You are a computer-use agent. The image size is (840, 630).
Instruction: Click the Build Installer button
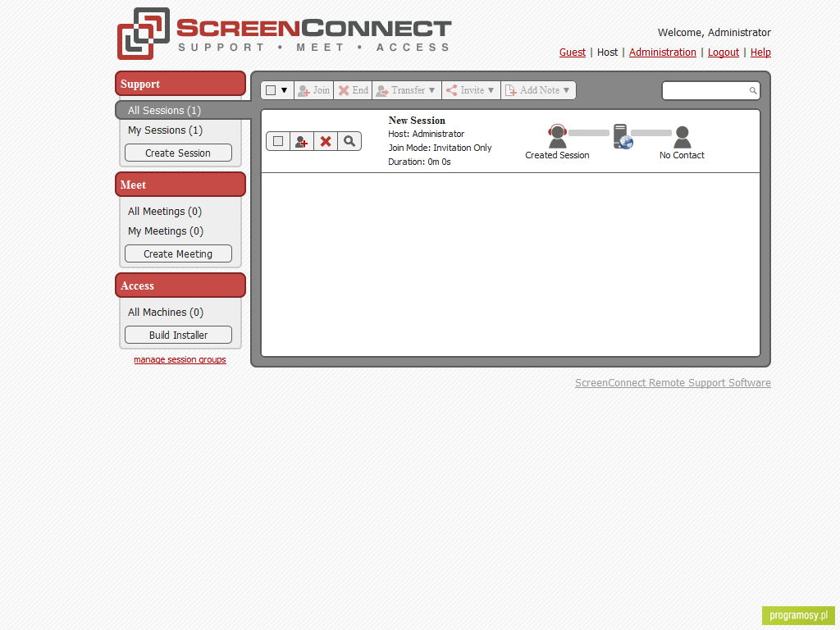(178, 335)
